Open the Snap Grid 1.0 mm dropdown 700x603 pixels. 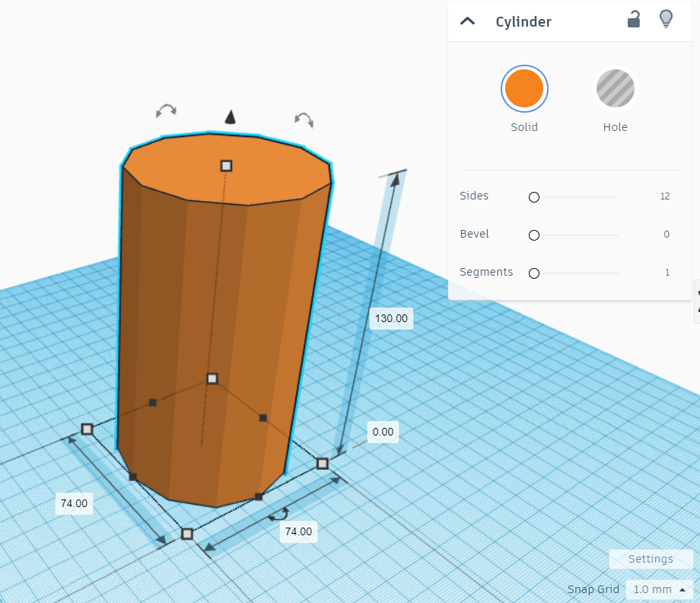tap(660, 589)
